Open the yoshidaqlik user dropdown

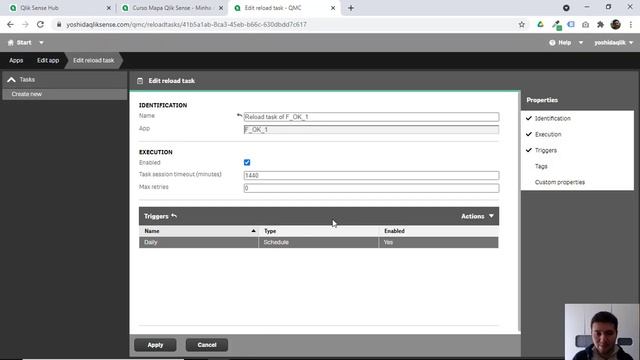[x=613, y=42]
